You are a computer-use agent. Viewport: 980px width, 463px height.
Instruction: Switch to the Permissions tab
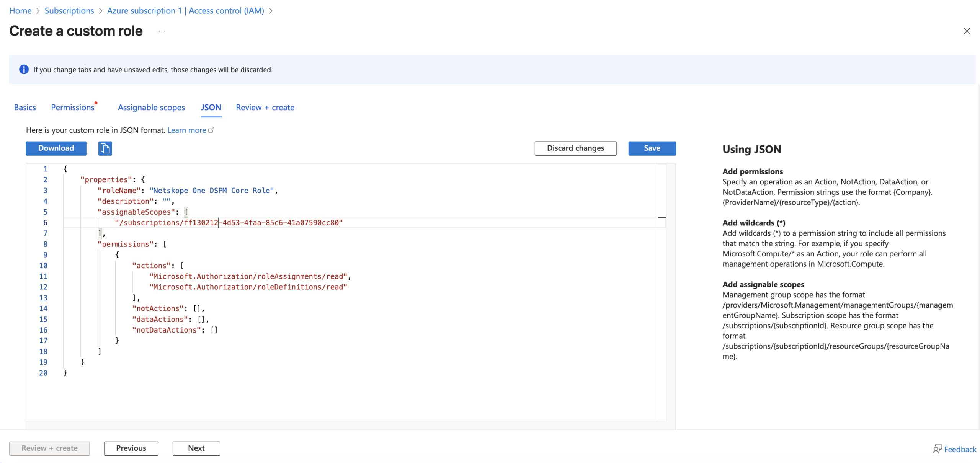73,107
